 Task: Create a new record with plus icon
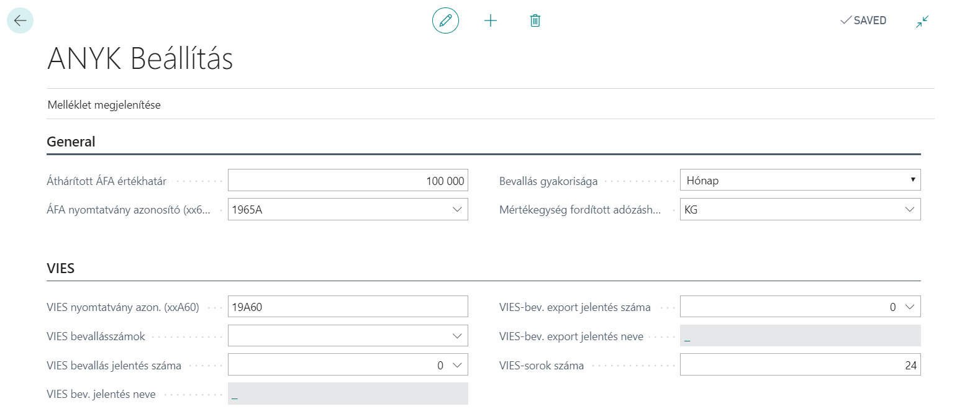[491, 20]
